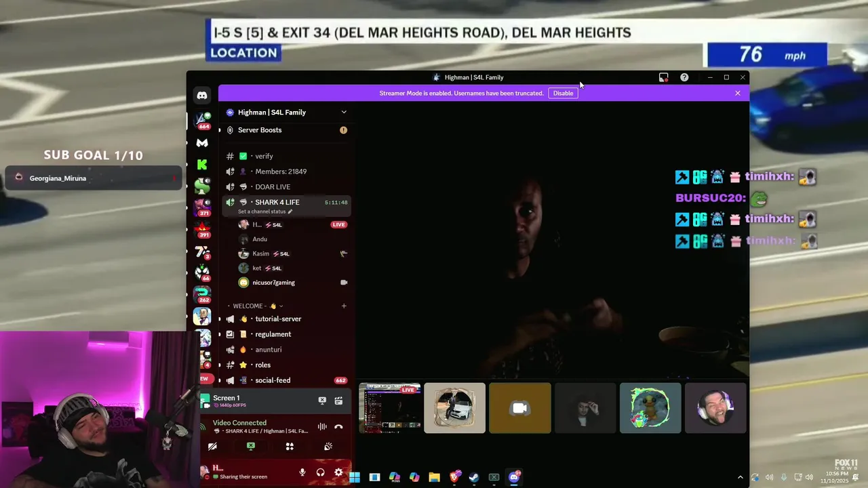
Task: Add a channel to the WELCOME category
Action: [x=344, y=306]
